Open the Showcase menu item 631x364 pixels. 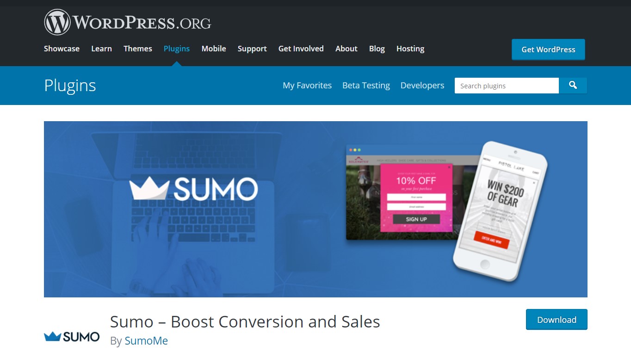62,49
